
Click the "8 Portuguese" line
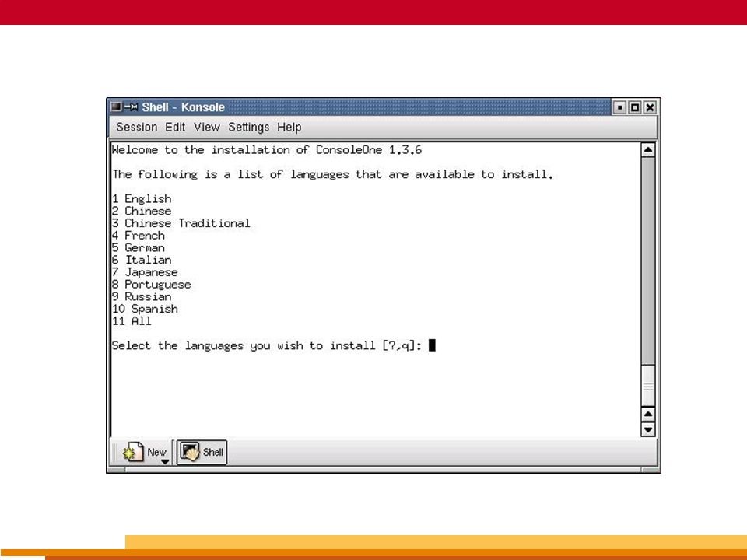(152, 285)
